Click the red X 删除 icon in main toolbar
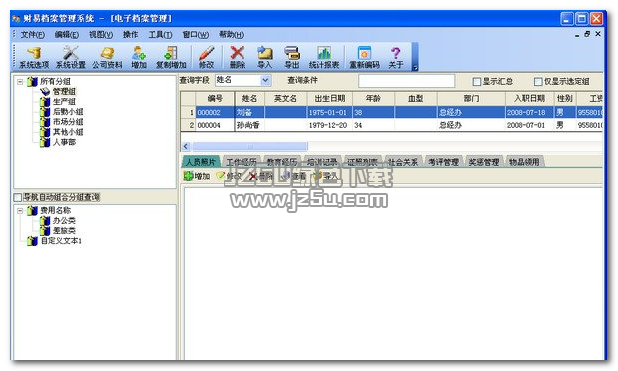The width and height of the screenshot is (618, 371). click(237, 58)
